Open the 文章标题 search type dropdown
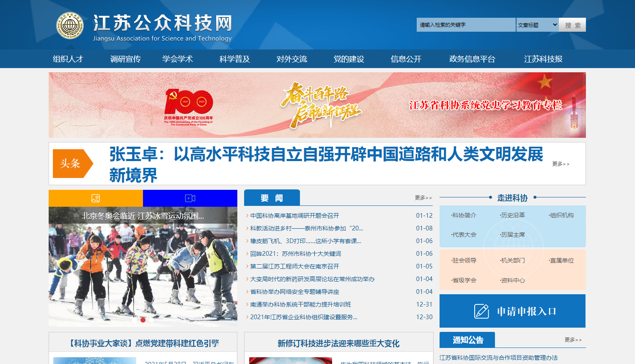Image resolution: width=635 pixels, height=364 pixels. pyautogui.click(x=537, y=25)
